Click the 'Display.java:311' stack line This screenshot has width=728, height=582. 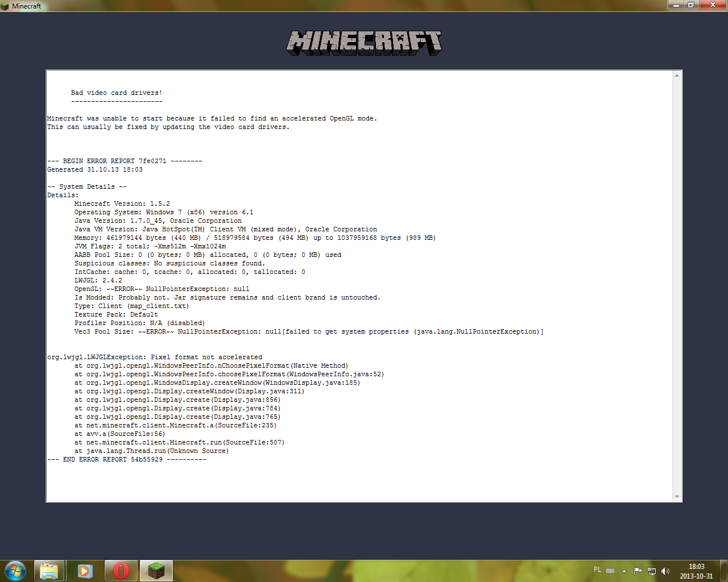coord(189,391)
